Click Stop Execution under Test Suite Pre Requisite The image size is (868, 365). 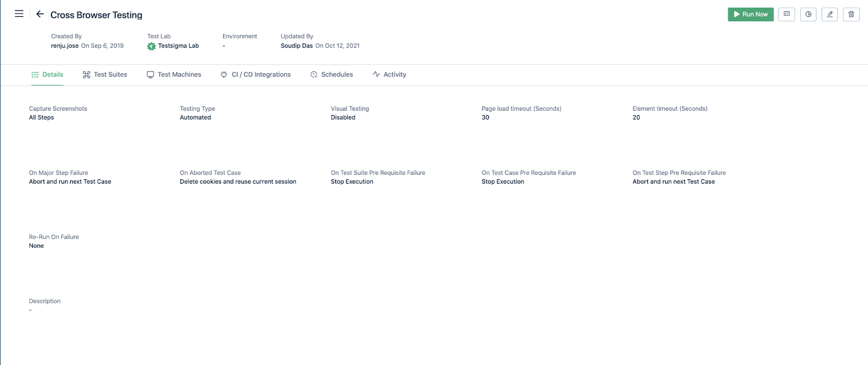[352, 181]
